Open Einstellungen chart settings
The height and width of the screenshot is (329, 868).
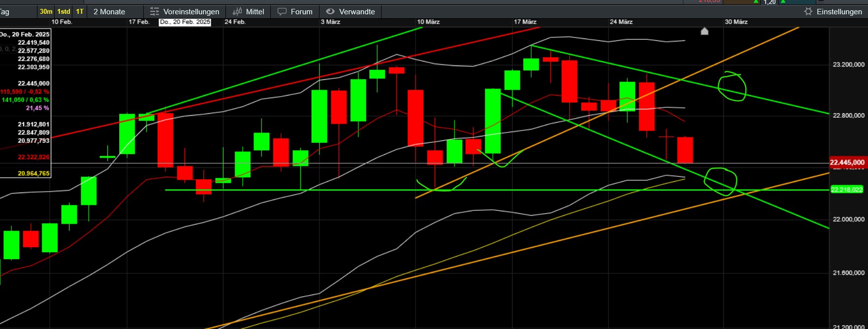click(x=833, y=11)
